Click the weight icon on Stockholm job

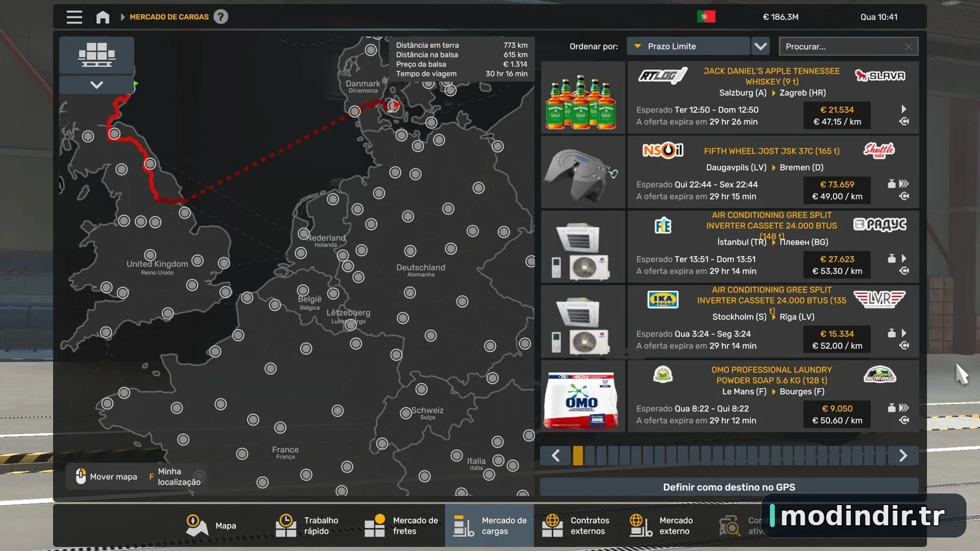[892, 333]
